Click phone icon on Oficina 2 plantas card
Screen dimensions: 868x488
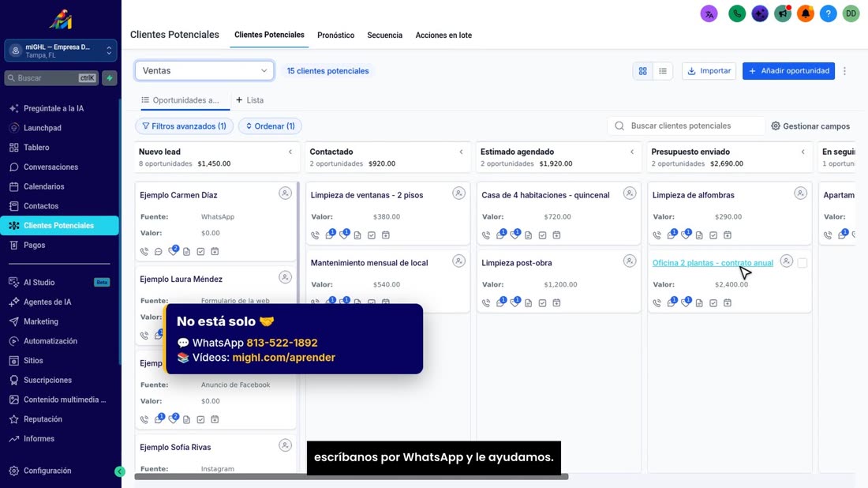[657, 303]
